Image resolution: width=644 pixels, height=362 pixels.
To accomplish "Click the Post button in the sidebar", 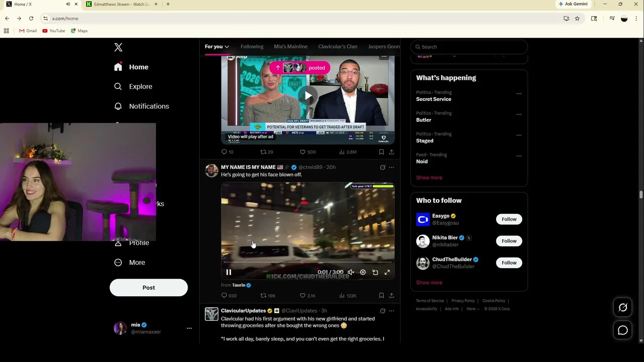I will pos(148,288).
